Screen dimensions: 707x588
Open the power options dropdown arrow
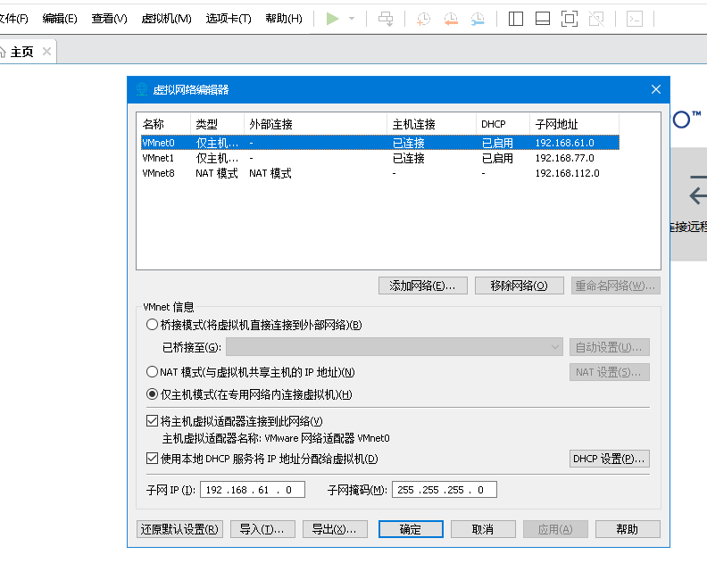[x=352, y=19]
